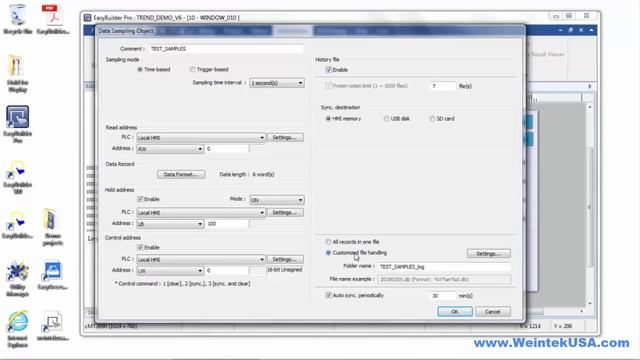Viewport: 640px width, 360px height.
Task: Click Folder name field TEST_SAMPLES_log
Action: pos(444,267)
